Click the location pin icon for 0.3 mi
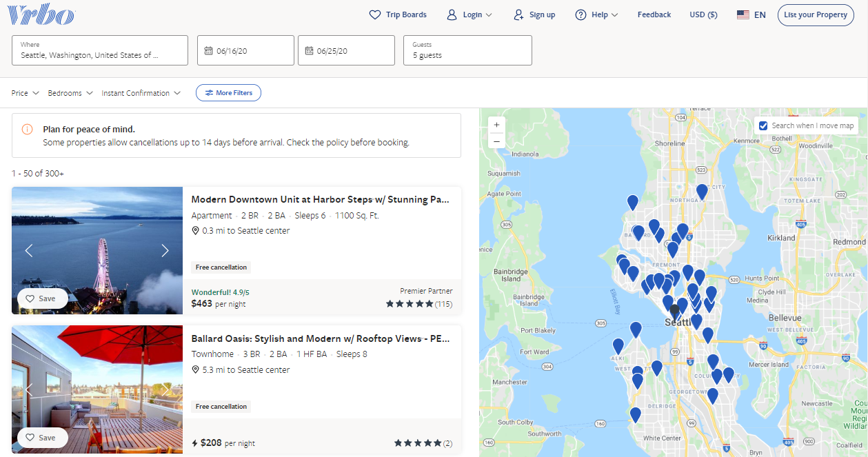This screenshot has height=457, width=868. click(x=195, y=231)
